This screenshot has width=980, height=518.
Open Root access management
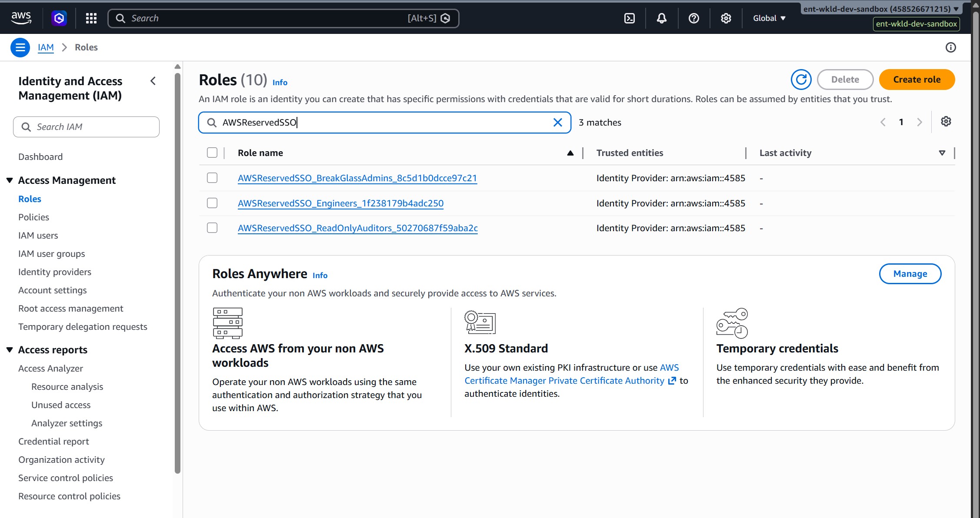pos(70,308)
